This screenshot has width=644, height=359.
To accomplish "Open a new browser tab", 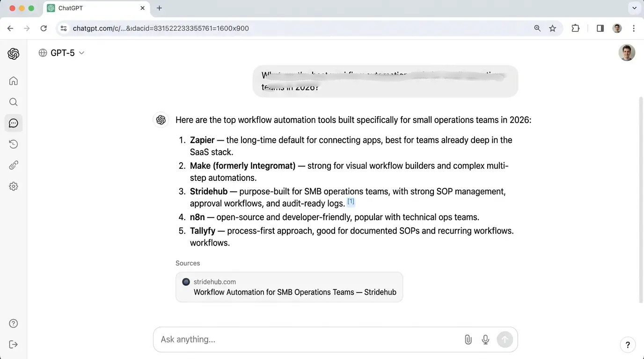I will [x=159, y=8].
